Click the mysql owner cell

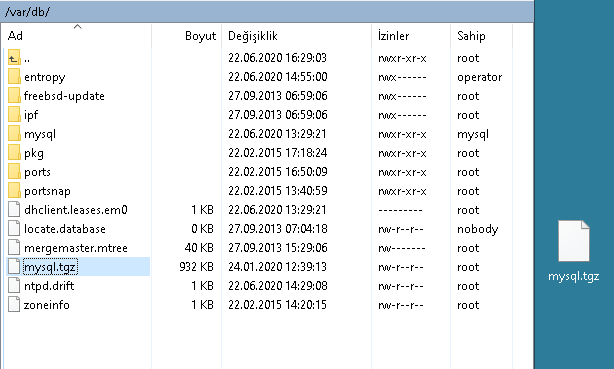click(x=473, y=134)
